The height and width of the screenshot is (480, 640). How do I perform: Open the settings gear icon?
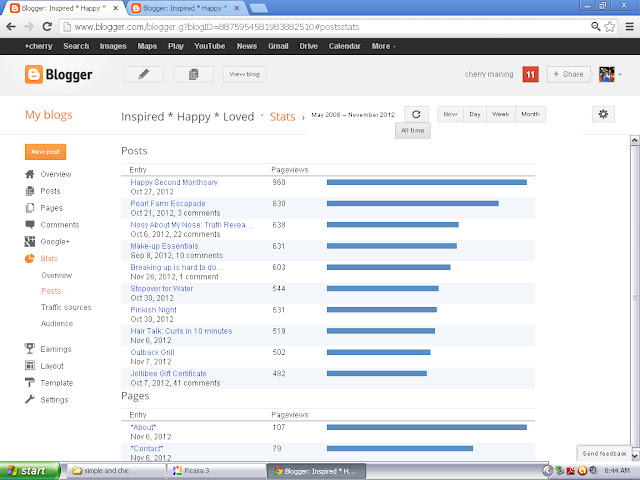tap(603, 114)
